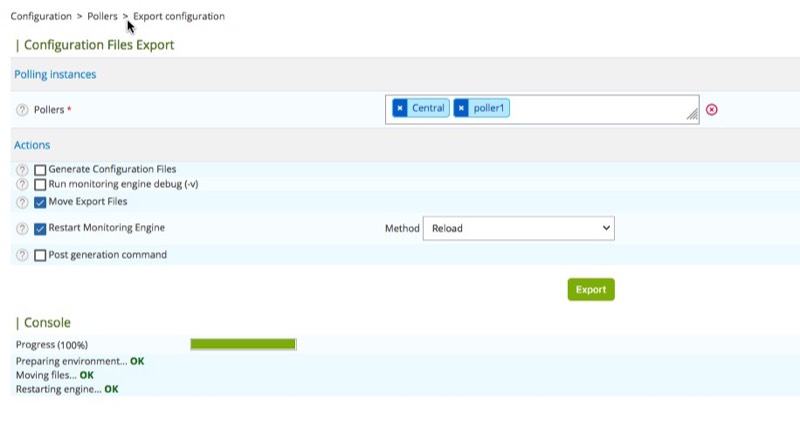
Task: Go to Configuration in the breadcrumb
Action: click(40, 16)
